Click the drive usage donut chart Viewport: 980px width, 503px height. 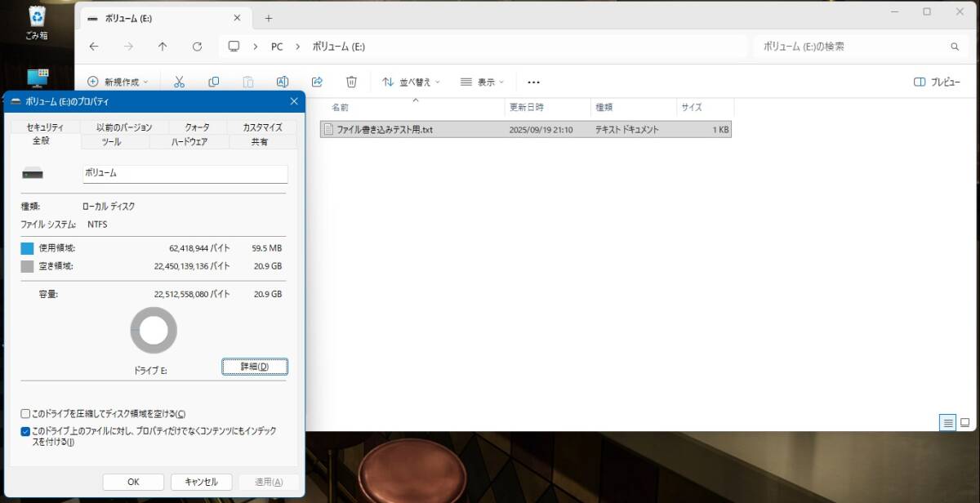(x=154, y=331)
